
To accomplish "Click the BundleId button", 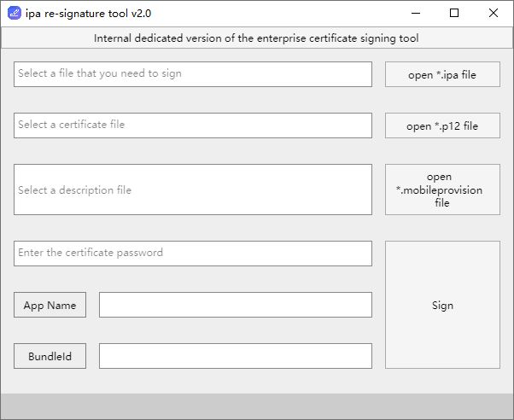I will [x=50, y=356].
